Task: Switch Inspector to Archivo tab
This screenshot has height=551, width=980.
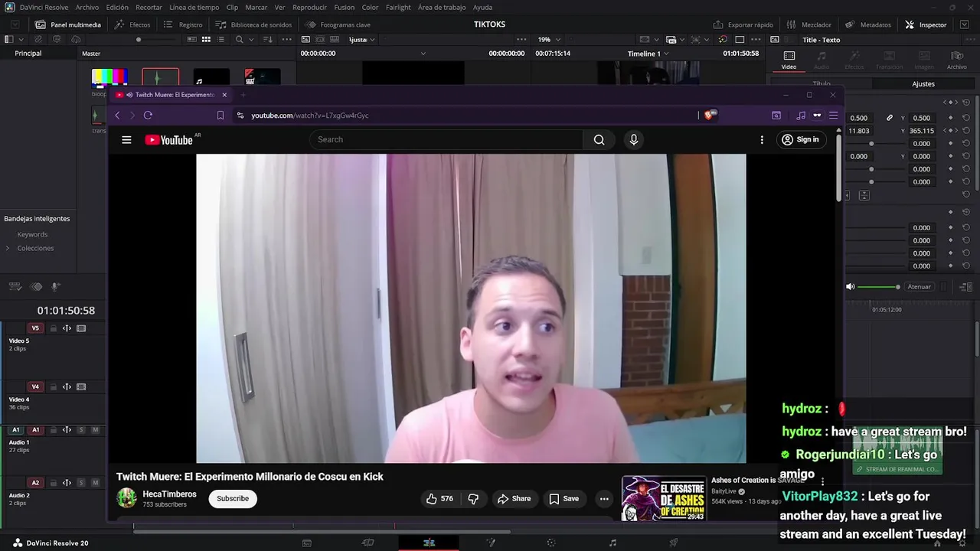Action: coord(956,60)
